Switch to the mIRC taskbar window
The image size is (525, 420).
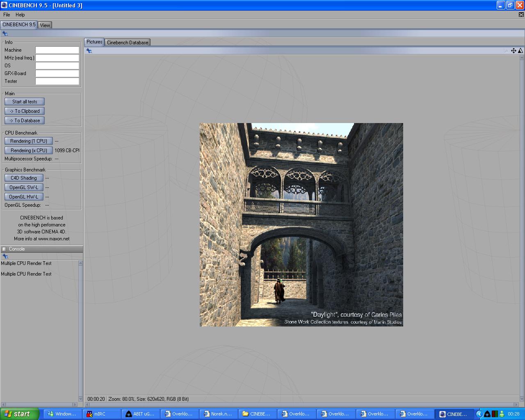click(102, 414)
